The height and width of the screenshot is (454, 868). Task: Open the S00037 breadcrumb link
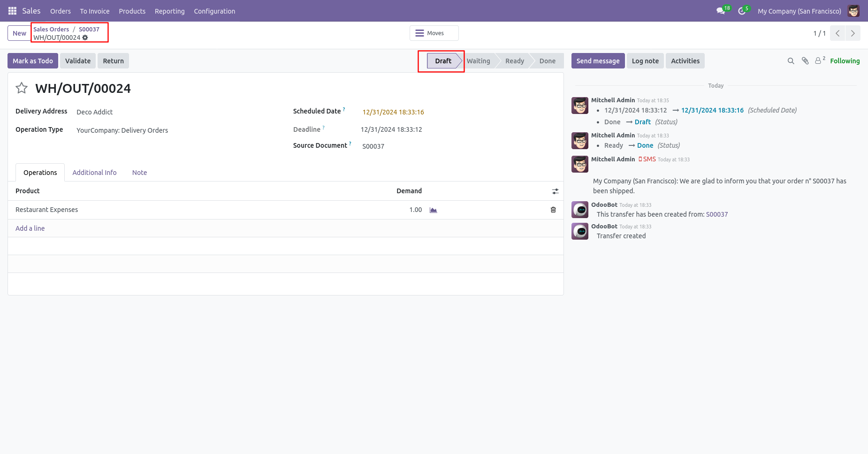tap(89, 29)
